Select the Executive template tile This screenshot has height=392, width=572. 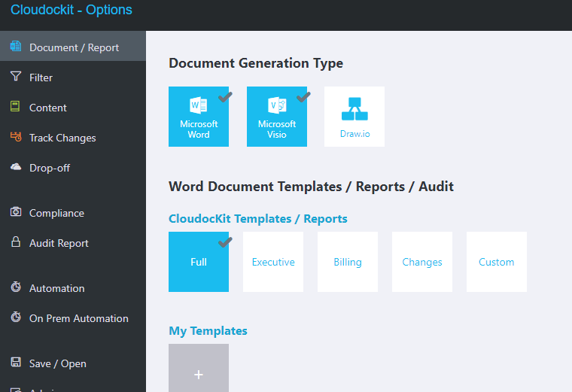coord(273,262)
